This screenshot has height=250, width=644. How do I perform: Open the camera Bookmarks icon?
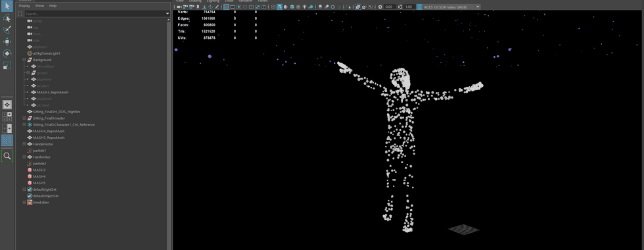[x=198, y=7]
